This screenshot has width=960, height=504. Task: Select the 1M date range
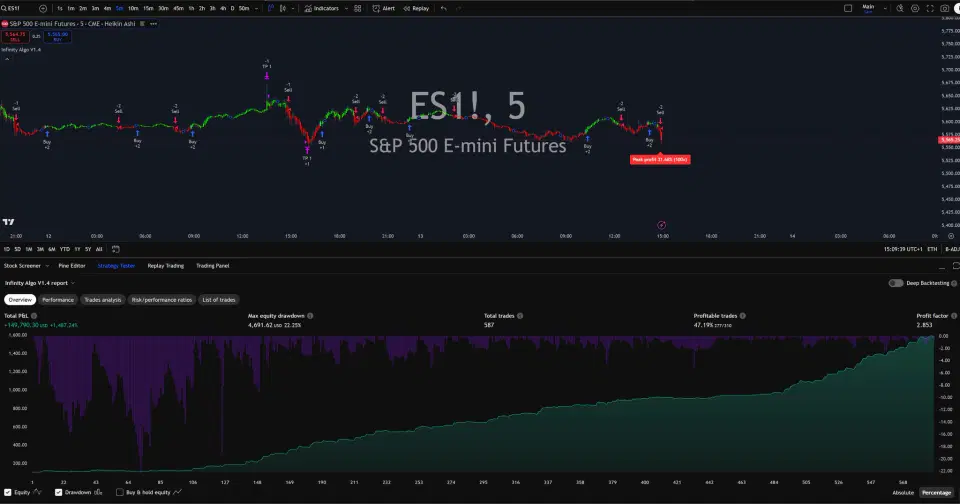click(29, 249)
